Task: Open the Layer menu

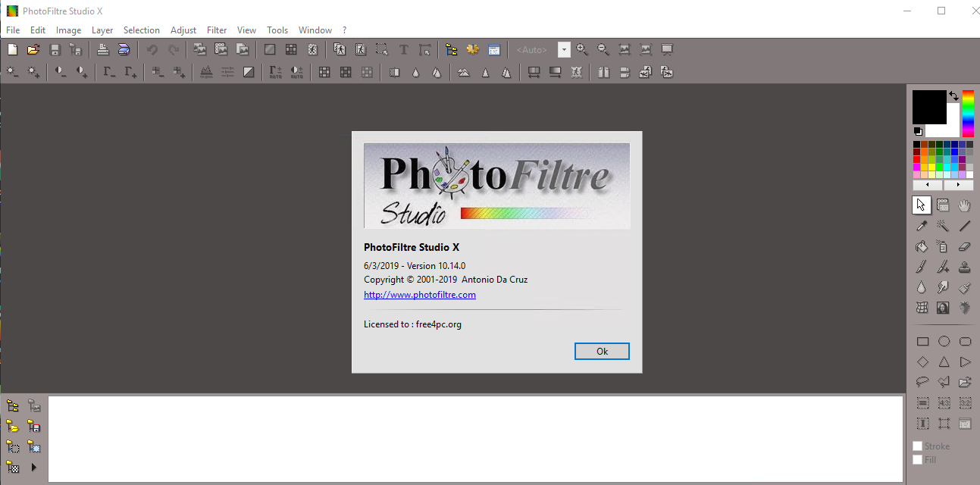Action: [x=102, y=30]
